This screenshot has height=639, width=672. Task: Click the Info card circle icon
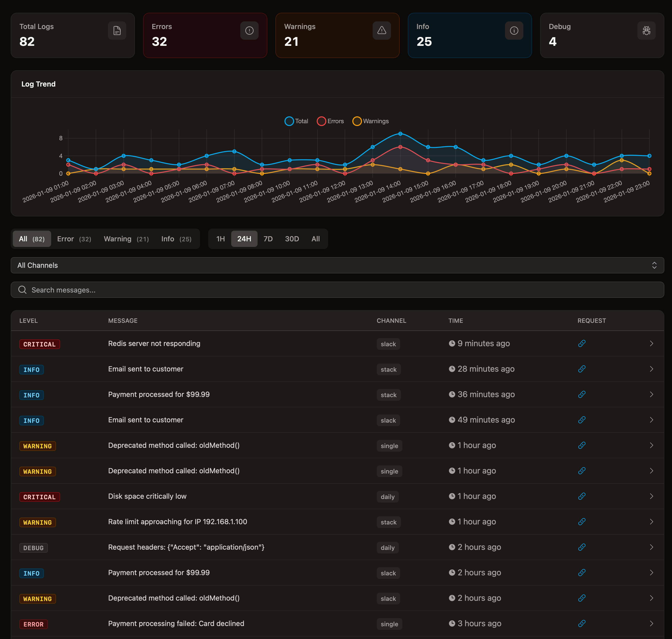point(514,31)
